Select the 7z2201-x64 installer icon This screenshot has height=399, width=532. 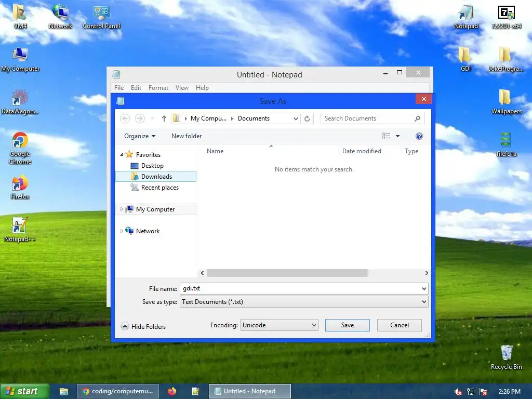(507, 17)
